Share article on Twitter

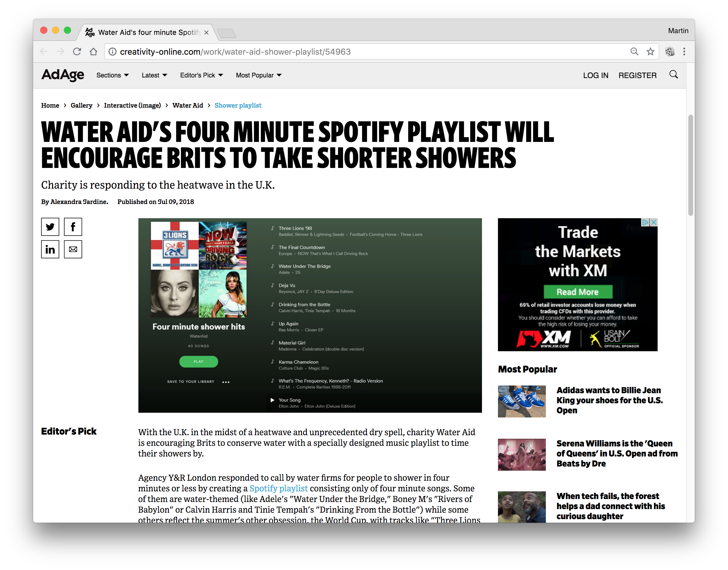point(50,227)
